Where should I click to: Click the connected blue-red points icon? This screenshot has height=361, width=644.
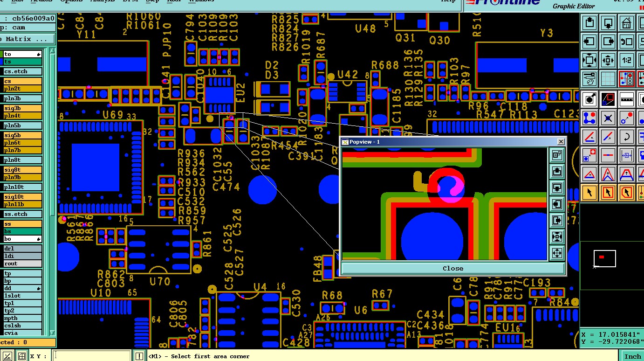(x=589, y=118)
